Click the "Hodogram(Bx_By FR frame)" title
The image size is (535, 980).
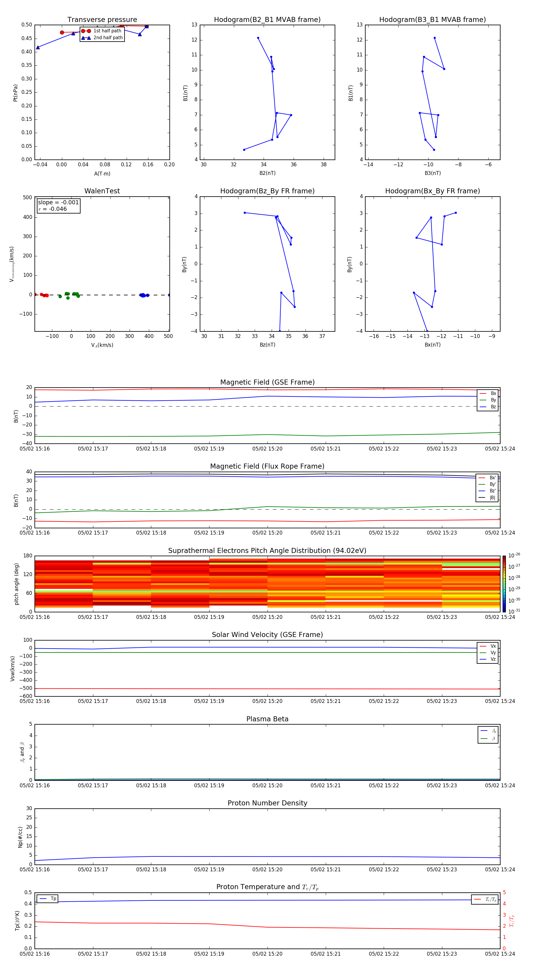[x=432, y=191]
